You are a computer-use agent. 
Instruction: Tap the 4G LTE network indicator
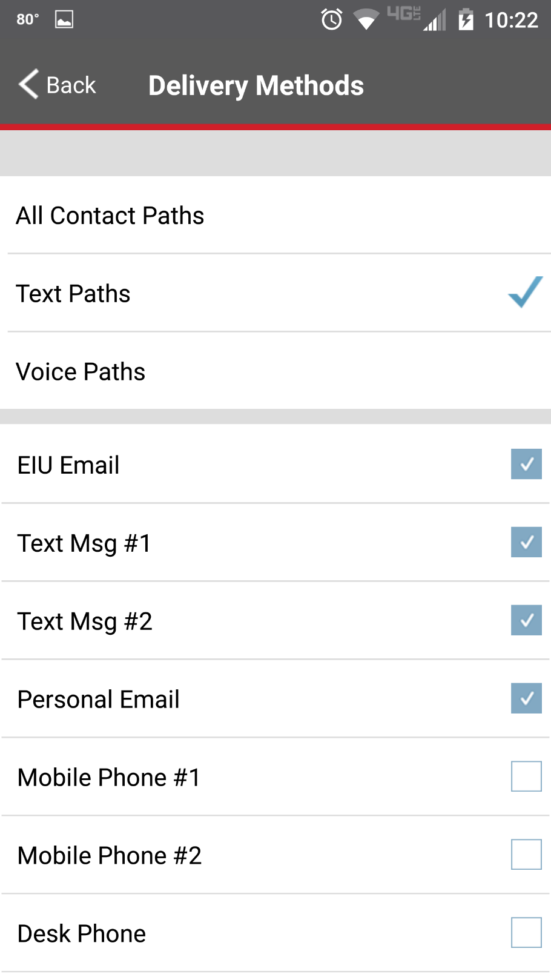(403, 14)
